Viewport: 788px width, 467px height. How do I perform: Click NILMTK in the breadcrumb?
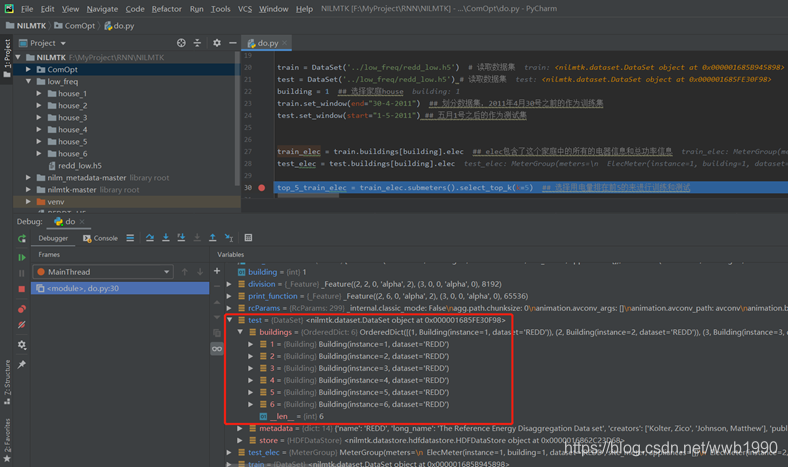[x=26, y=26]
